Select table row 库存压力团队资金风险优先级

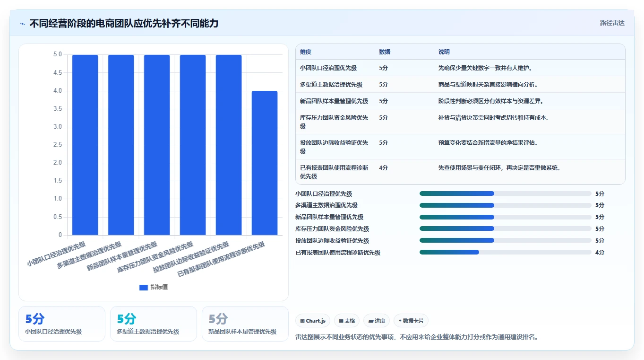pos(460,122)
